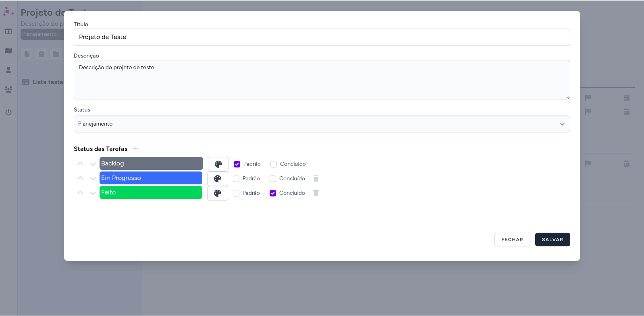Delete the Feito status row

pos(316,193)
